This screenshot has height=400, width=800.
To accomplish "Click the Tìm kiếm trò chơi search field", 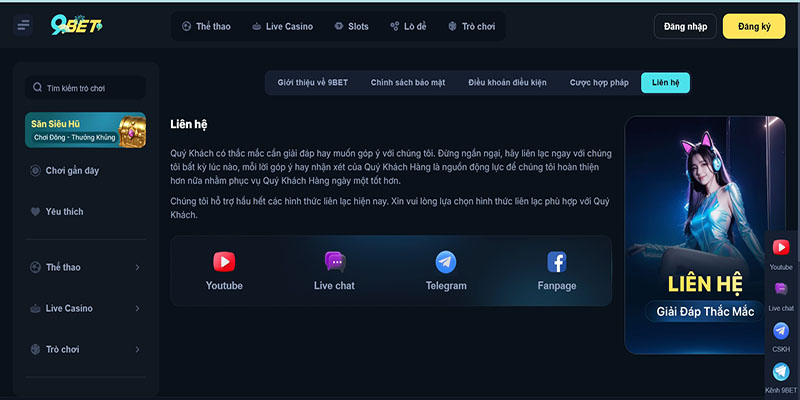I will coord(85,88).
